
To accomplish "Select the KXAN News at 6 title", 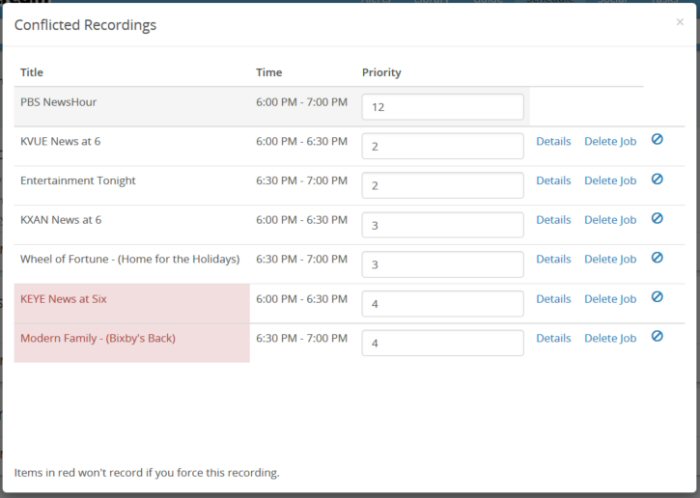I will pyautogui.click(x=61, y=220).
